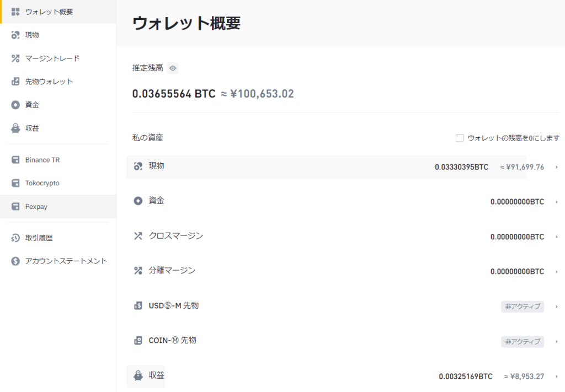Open the 資金 sidebar menu item
Viewport: 565px width, 392px height.
pyautogui.click(x=32, y=105)
